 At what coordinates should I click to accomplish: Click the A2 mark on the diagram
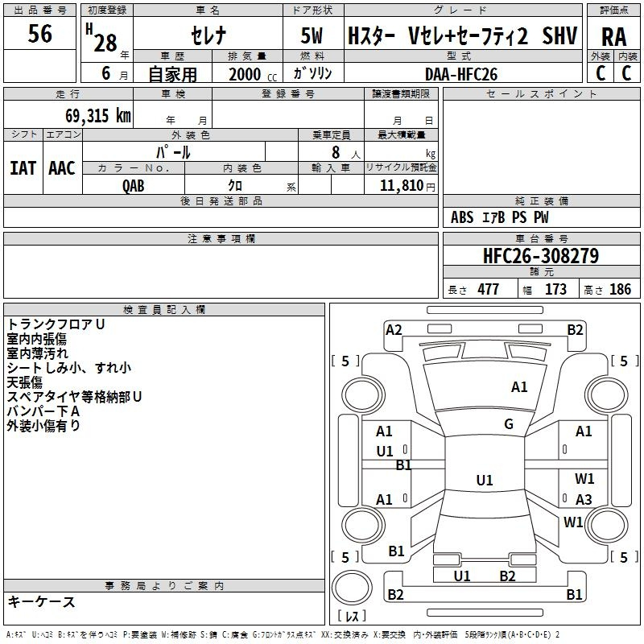click(x=394, y=330)
